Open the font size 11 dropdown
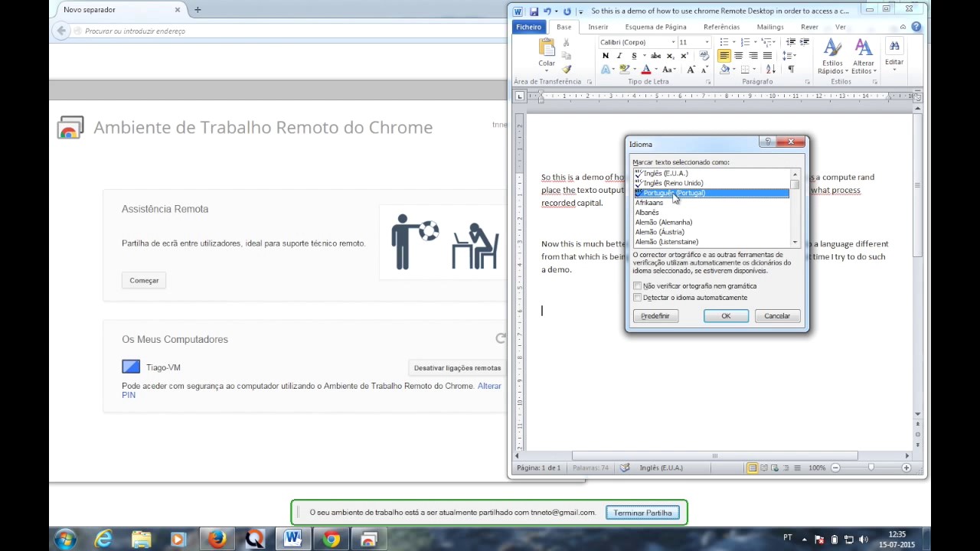980x551 pixels. coord(706,42)
